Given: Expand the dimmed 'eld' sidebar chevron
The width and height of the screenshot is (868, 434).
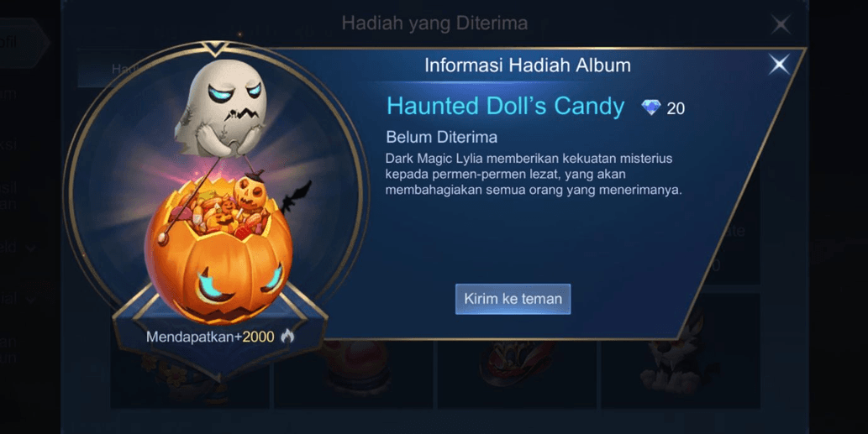Looking at the screenshot, I should point(31,248).
